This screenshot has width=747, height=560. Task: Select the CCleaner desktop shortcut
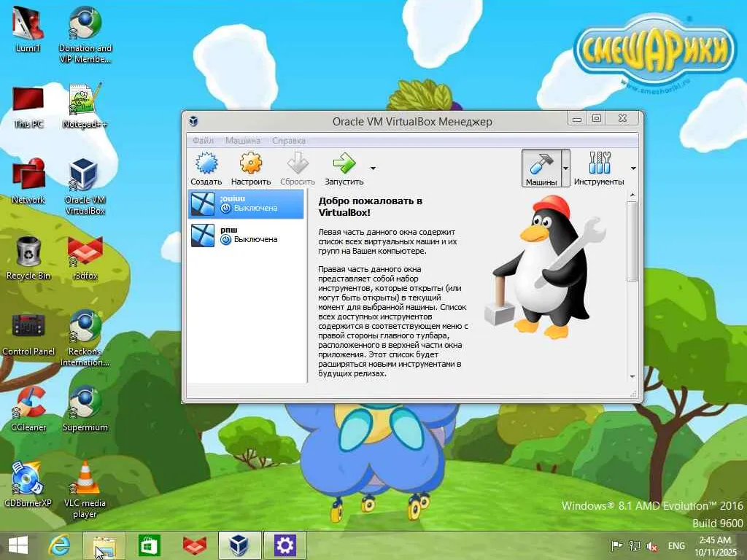pyautogui.click(x=28, y=409)
